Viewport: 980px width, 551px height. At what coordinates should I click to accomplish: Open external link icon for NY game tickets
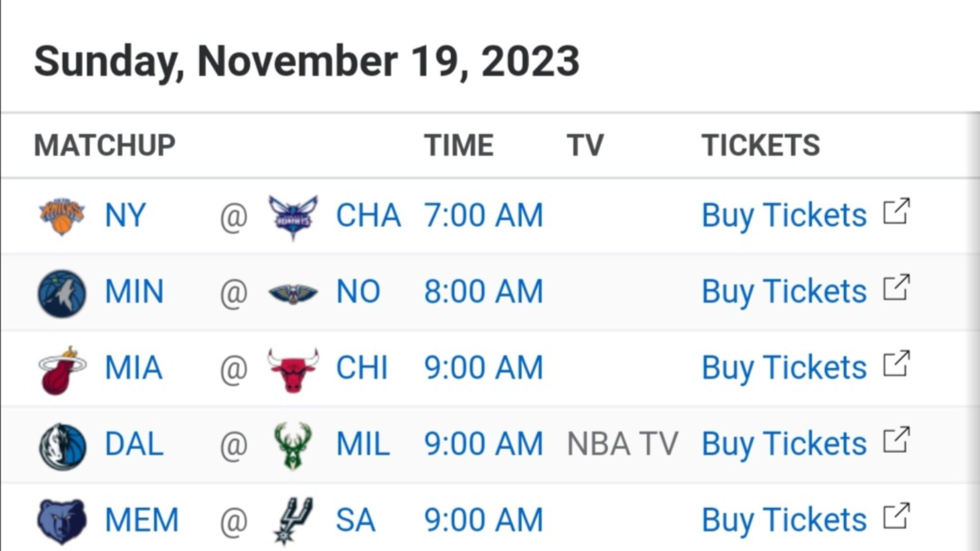pyautogui.click(x=896, y=211)
